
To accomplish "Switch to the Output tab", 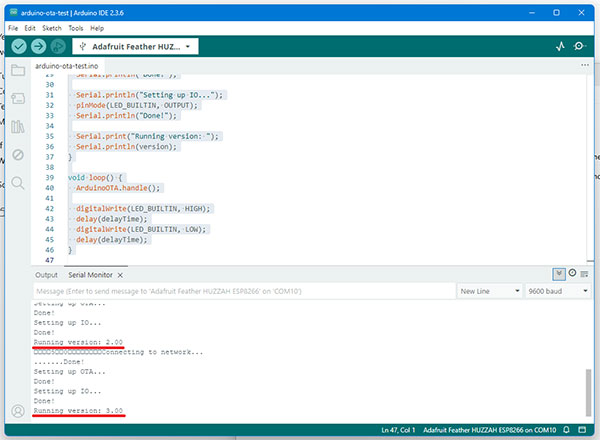I will [46, 275].
